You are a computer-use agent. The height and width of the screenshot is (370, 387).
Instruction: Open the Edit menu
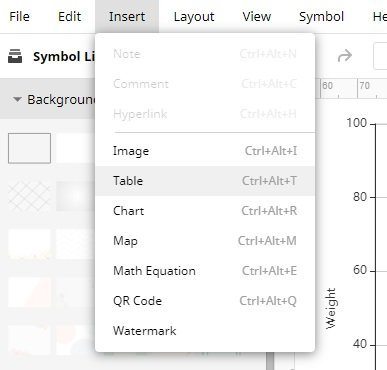click(69, 16)
